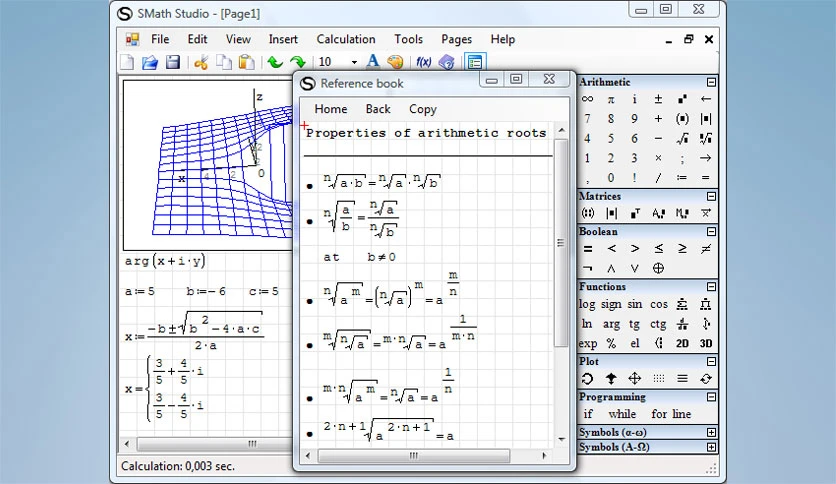Viewport: 836px width, 484px height.
Task: Insert the log function
Action: [586, 304]
